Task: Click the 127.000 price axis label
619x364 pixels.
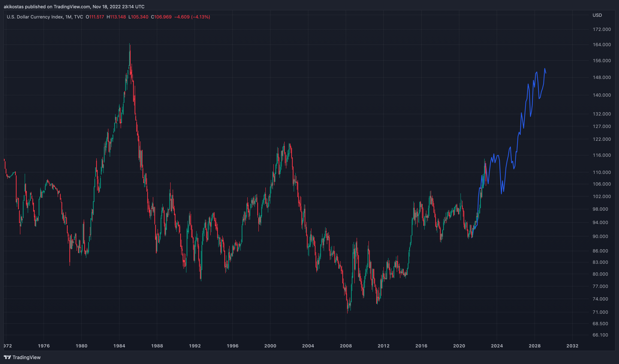Action: click(601, 126)
